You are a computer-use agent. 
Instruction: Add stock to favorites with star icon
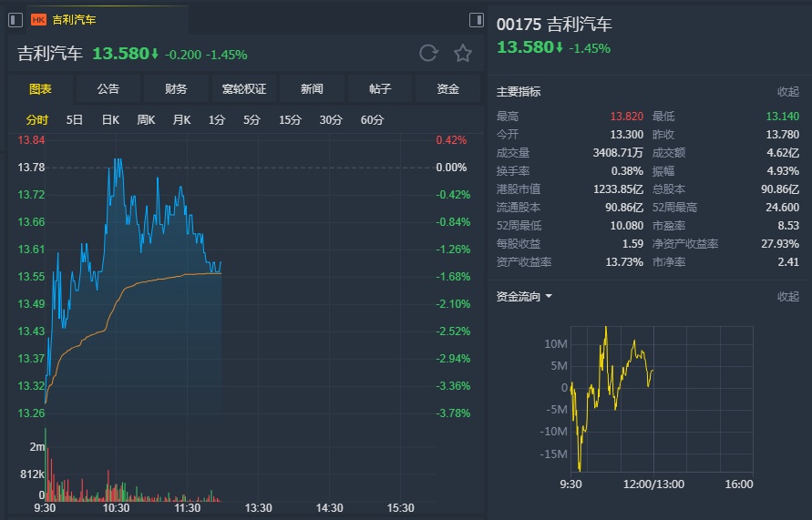[463, 54]
